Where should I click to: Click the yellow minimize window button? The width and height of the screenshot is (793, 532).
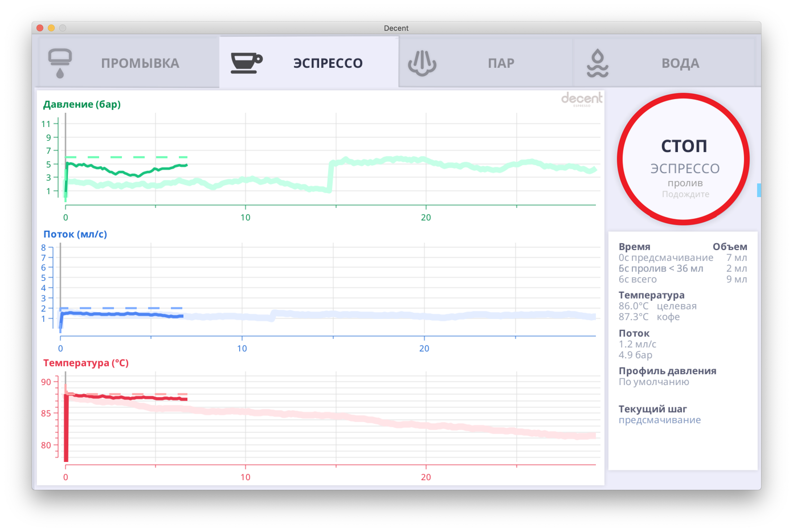coord(51,28)
